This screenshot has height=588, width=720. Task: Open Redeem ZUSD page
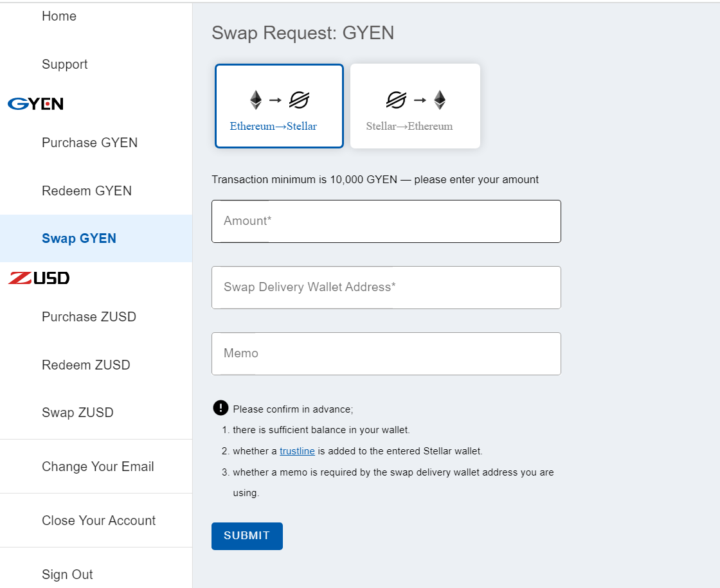(x=86, y=365)
